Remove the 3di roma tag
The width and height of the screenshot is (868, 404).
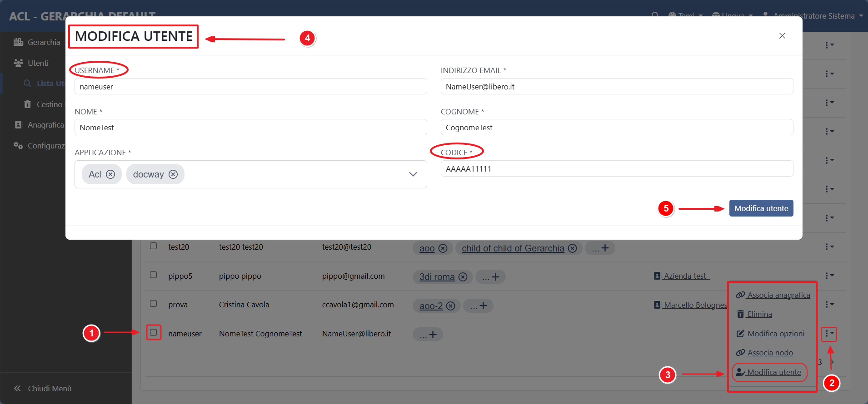463,277
